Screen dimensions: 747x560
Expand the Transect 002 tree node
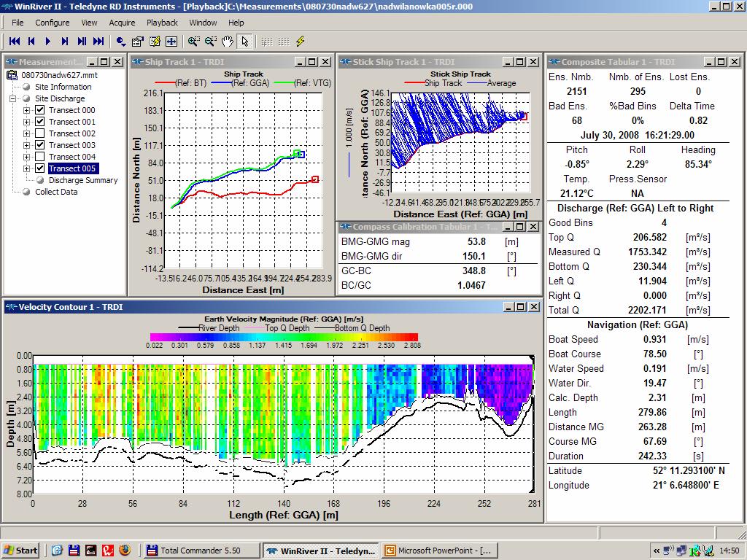coord(27,133)
